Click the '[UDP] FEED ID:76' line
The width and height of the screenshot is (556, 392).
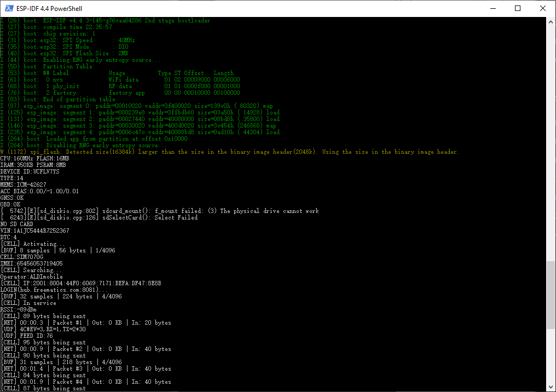27,336
